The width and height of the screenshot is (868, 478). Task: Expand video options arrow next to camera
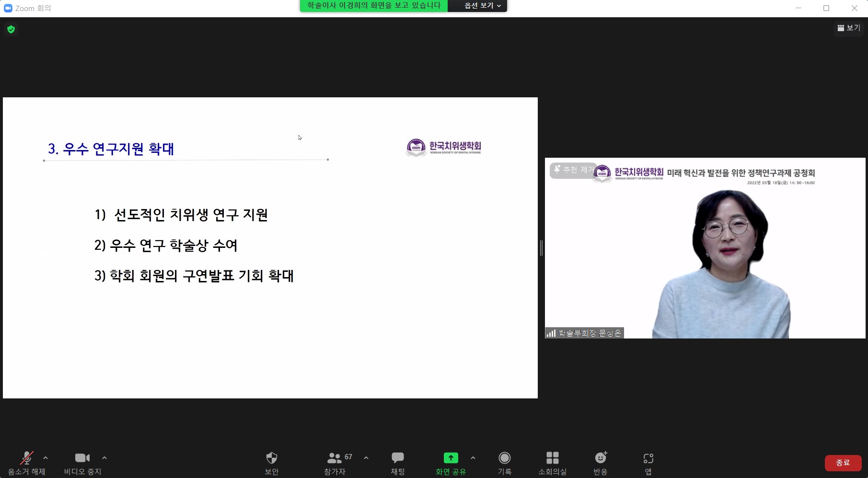click(x=104, y=458)
